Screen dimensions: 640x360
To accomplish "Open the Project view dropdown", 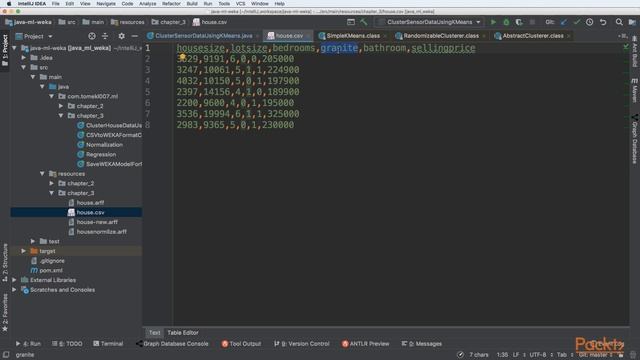I will click(x=34, y=36).
